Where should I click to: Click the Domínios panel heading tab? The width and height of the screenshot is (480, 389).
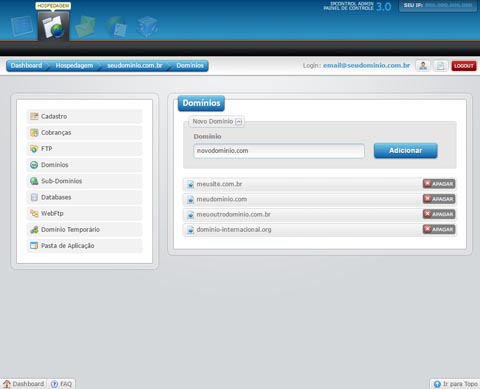(x=201, y=103)
